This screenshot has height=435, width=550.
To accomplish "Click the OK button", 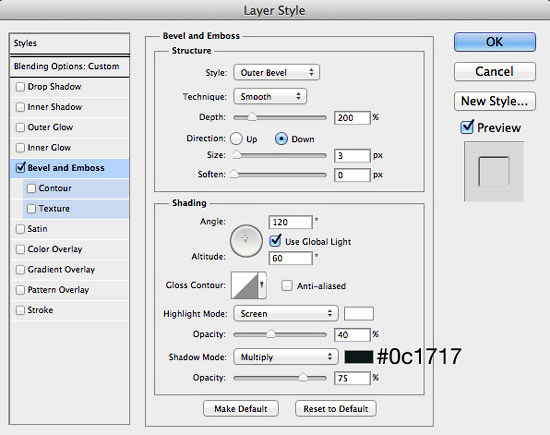I will (x=495, y=42).
